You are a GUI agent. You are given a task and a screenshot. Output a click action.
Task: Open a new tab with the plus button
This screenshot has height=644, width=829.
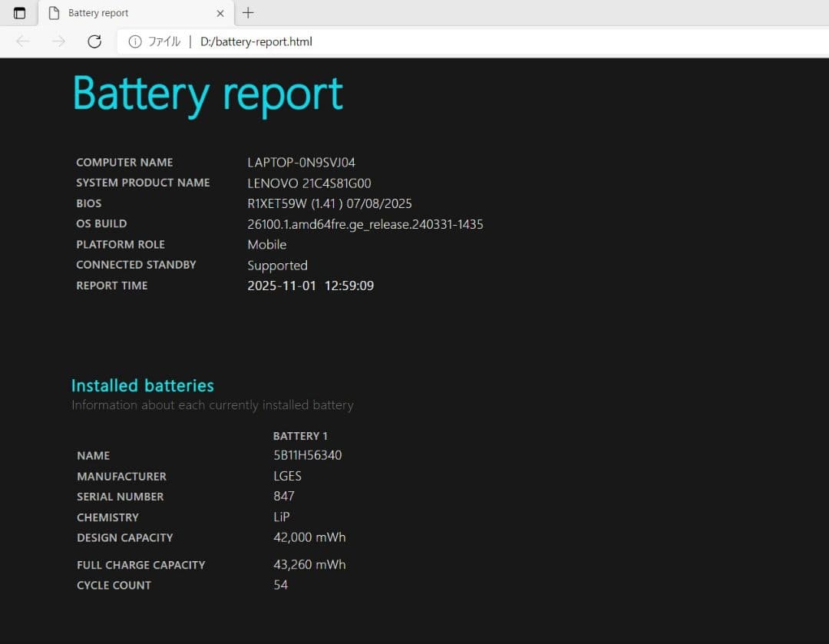tap(246, 12)
